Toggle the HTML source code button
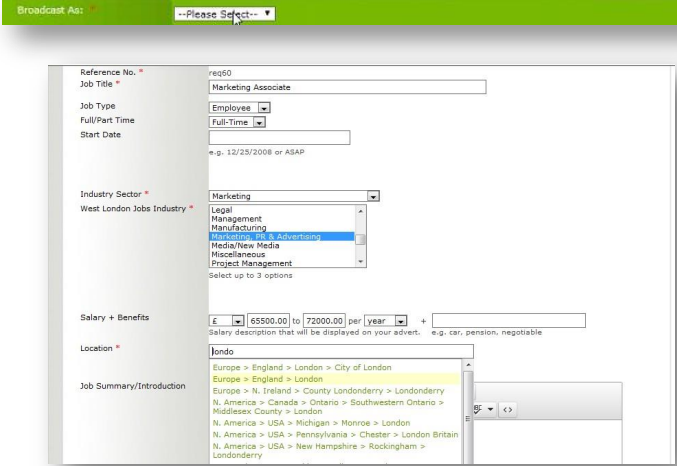677x466 pixels. click(x=508, y=409)
